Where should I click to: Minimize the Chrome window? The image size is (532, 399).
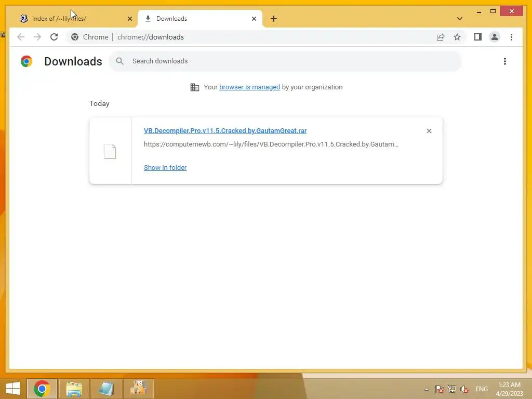pyautogui.click(x=478, y=11)
